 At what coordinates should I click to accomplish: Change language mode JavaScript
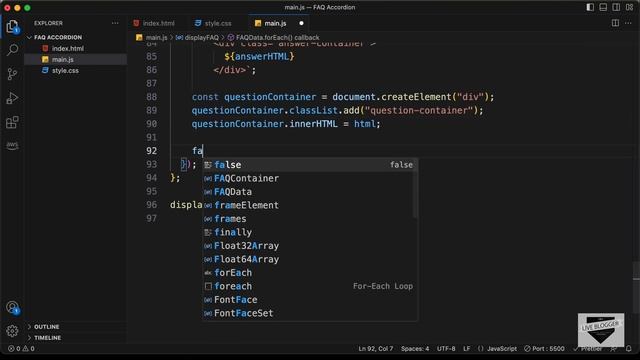502,349
